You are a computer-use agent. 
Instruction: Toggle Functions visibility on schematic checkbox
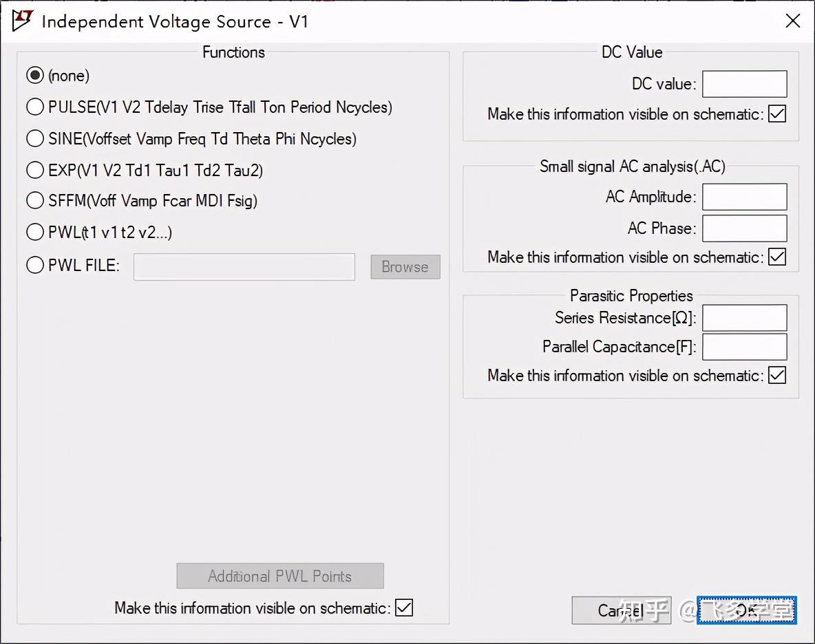[404, 608]
